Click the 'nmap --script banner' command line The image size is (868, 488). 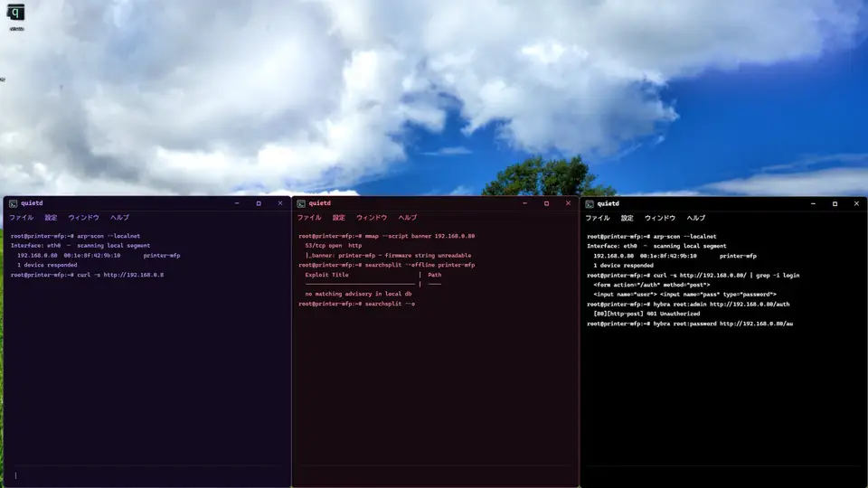tap(386, 236)
